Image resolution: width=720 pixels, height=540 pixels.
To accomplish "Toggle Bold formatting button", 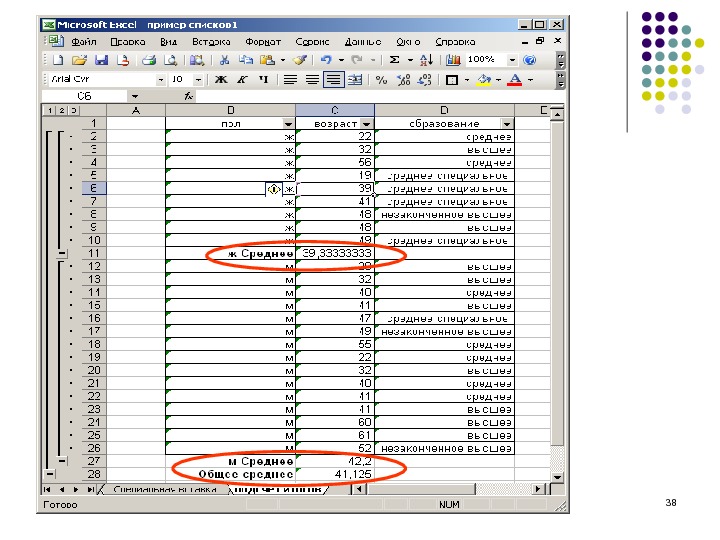I will pyautogui.click(x=220, y=79).
